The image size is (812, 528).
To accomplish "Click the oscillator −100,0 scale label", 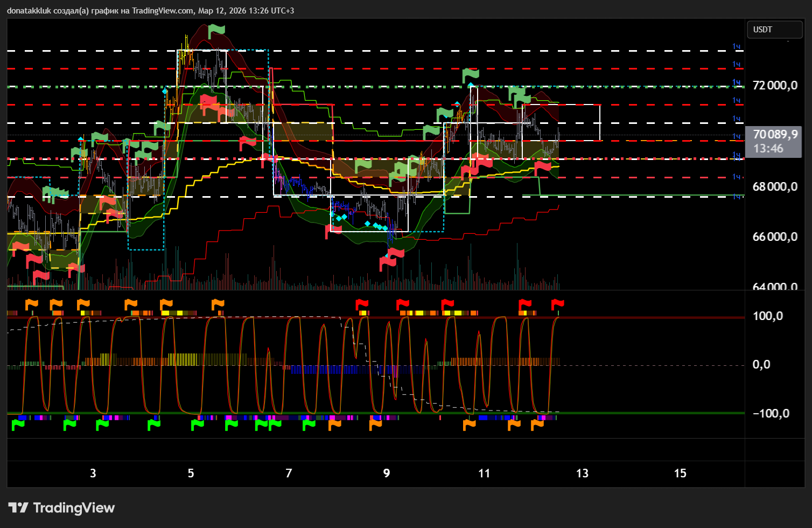I will (x=771, y=414).
